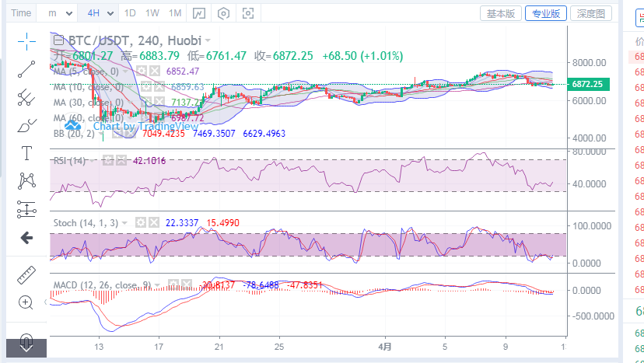Collapse the BTC/USDT legend with minus box
The height and width of the screenshot is (363, 644).
[58, 40]
